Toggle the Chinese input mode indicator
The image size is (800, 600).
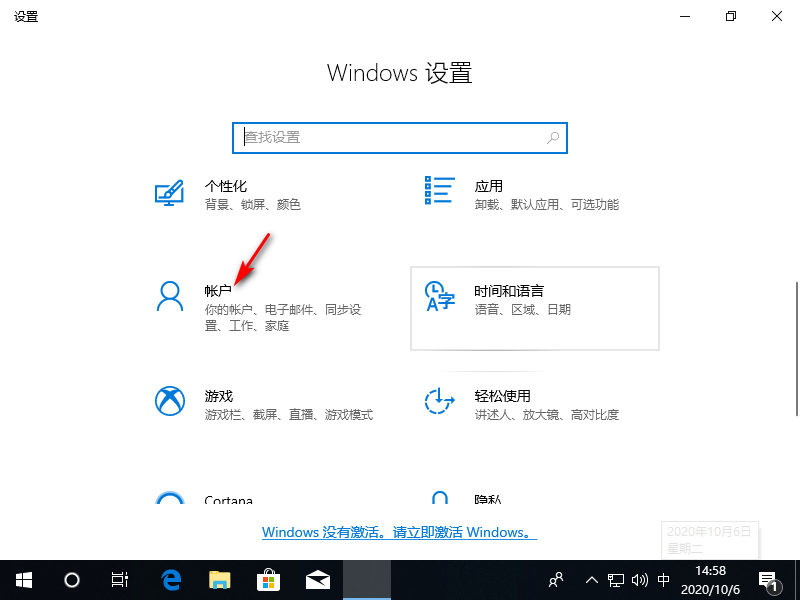[x=663, y=580]
